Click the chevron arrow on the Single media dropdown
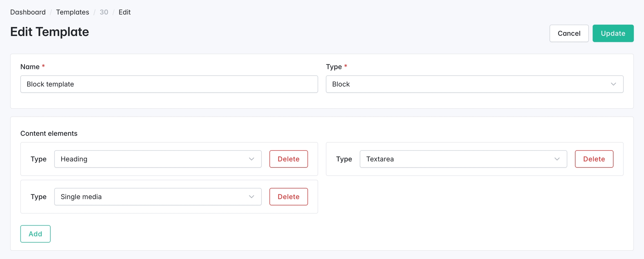The image size is (644, 259). point(251,197)
